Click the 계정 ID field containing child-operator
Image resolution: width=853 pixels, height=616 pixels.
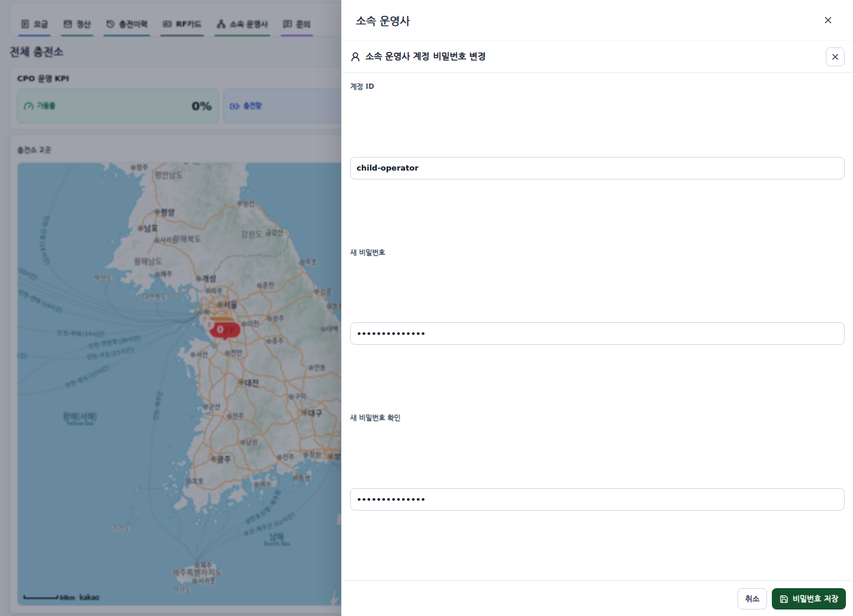(x=597, y=168)
